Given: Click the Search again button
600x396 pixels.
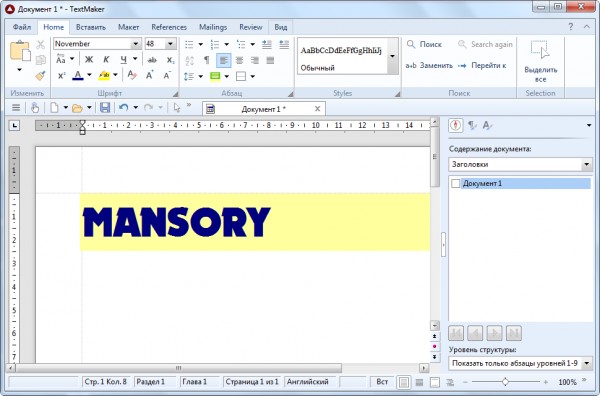Looking at the screenshot, I should coord(485,44).
